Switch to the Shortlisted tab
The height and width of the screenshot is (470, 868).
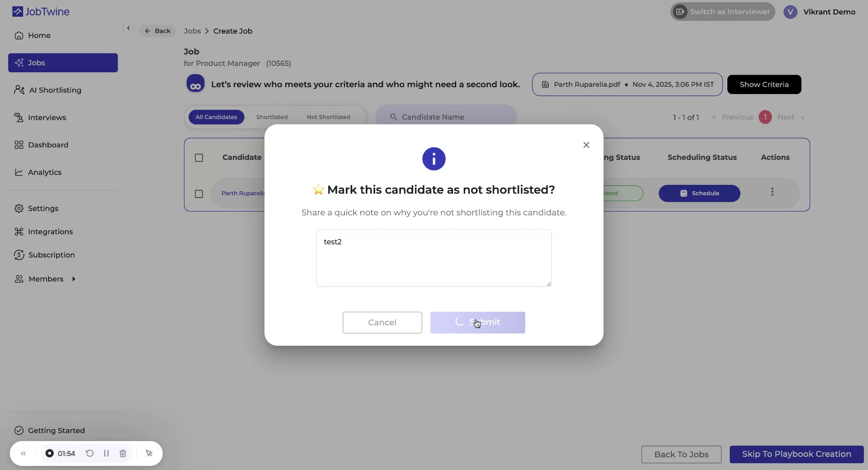pos(272,117)
